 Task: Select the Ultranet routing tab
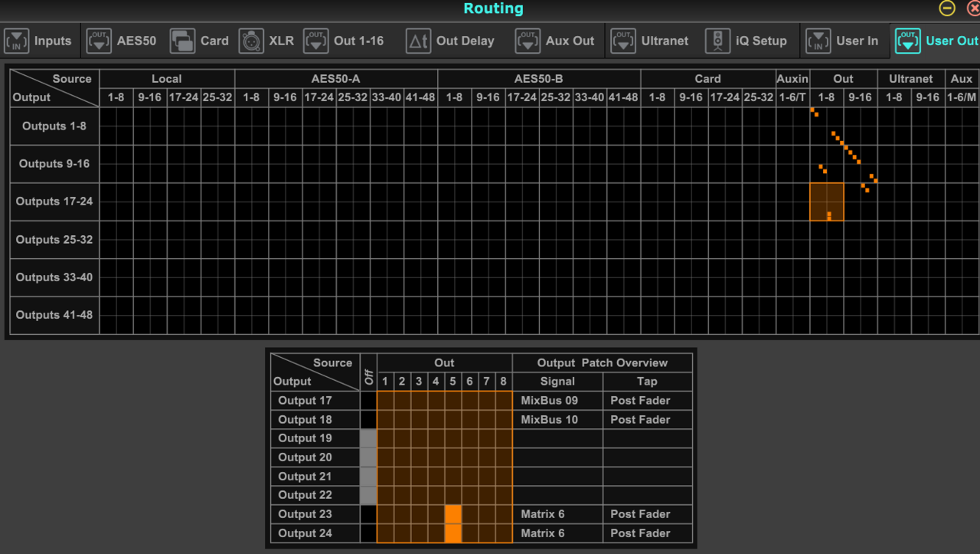point(650,41)
